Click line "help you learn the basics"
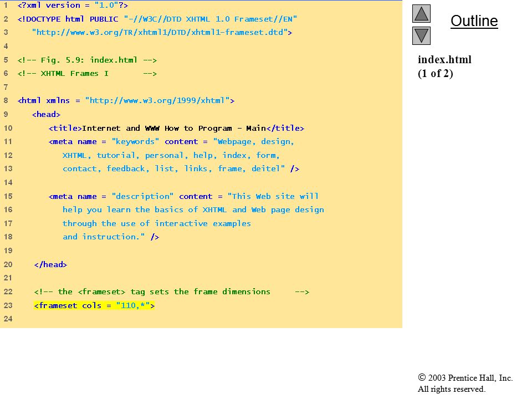The image size is (532, 399). [193, 209]
